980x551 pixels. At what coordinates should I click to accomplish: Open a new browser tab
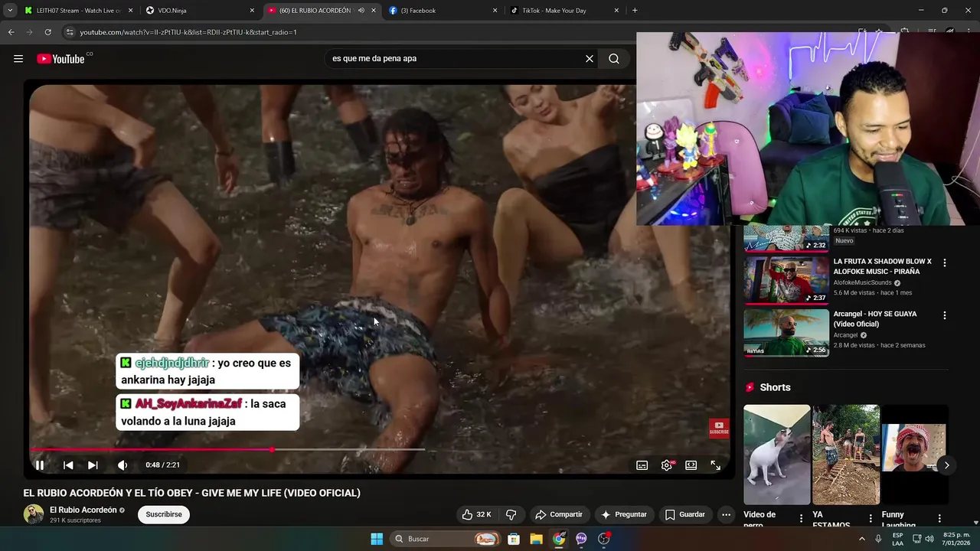click(x=635, y=11)
